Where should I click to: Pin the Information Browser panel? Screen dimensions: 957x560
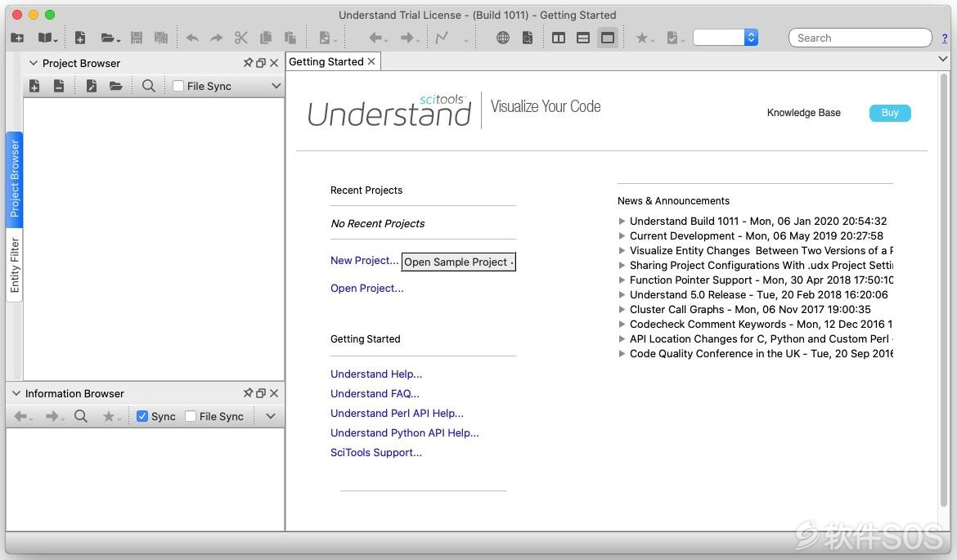tap(248, 393)
